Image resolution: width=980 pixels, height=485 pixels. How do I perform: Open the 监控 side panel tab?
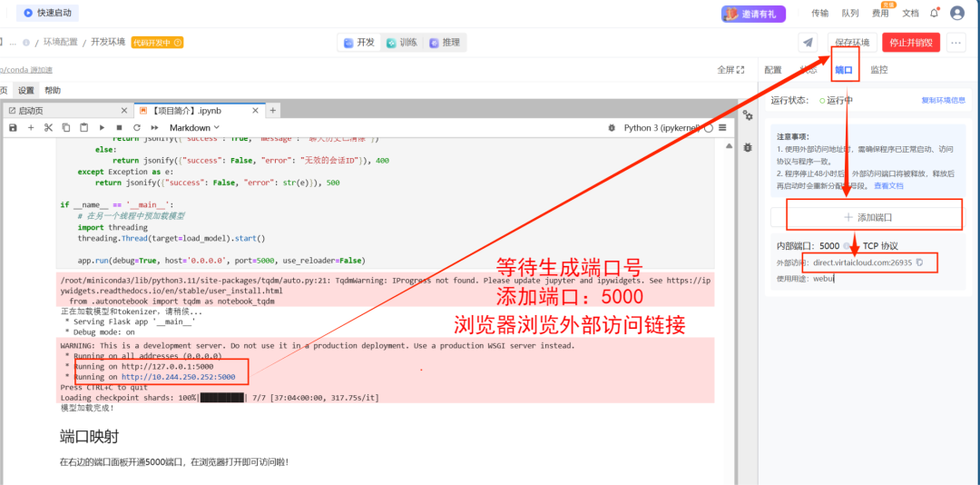coord(879,70)
